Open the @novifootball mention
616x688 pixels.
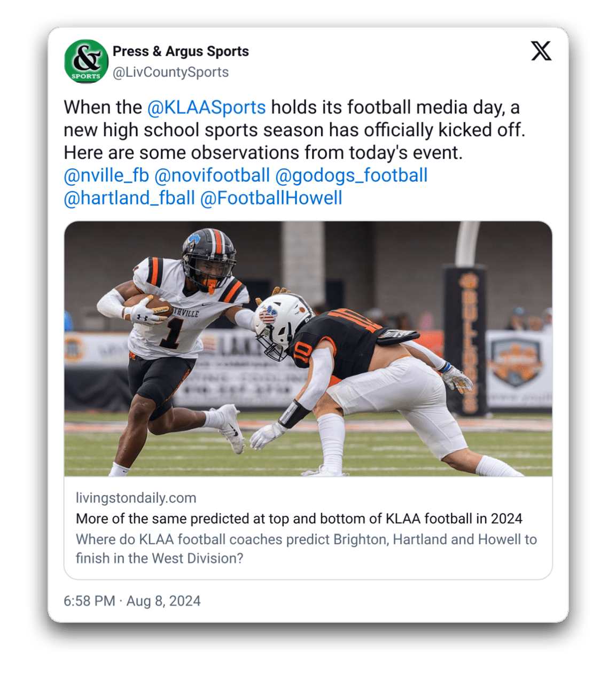click(212, 176)
